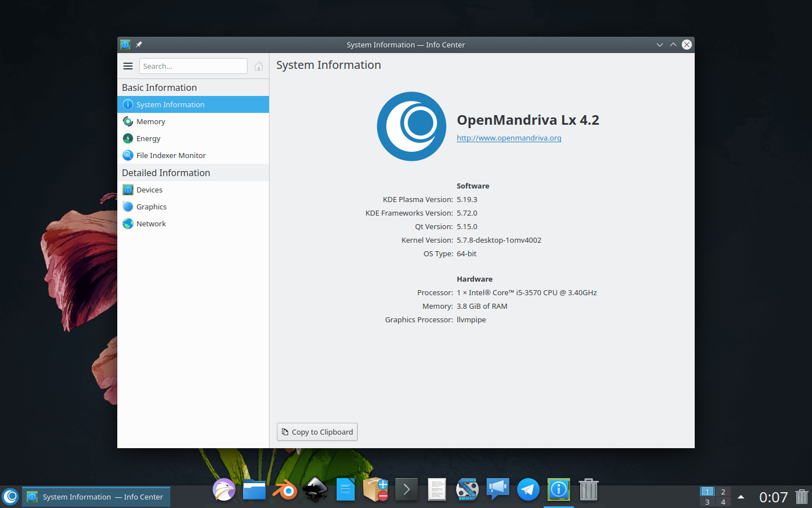
Task: Switch to virtual desktop 4 in the pager
Action: 723,502
